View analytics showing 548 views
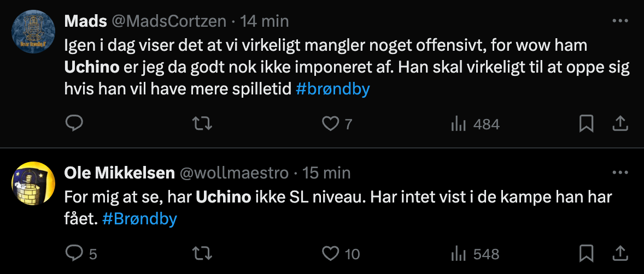Image resolution: width=644 pixels, height=274 pixels. pyautogui.click(x=475, y=254)
